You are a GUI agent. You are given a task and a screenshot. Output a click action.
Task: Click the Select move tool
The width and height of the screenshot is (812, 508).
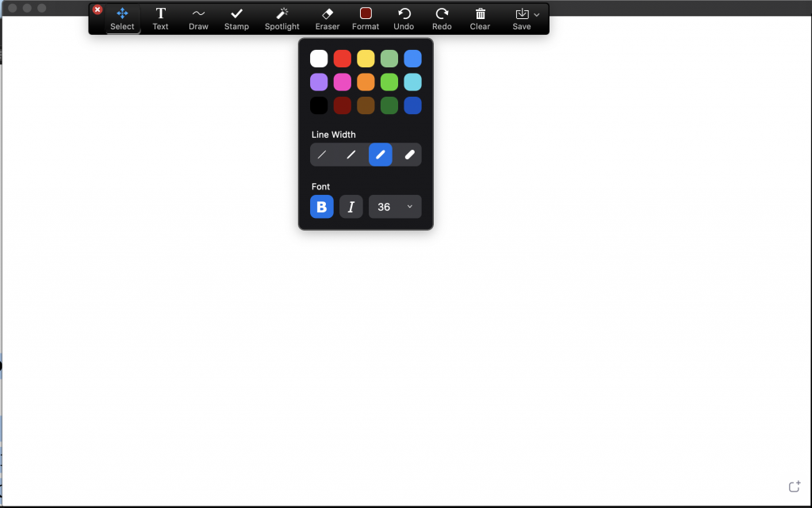coord(122,18)
